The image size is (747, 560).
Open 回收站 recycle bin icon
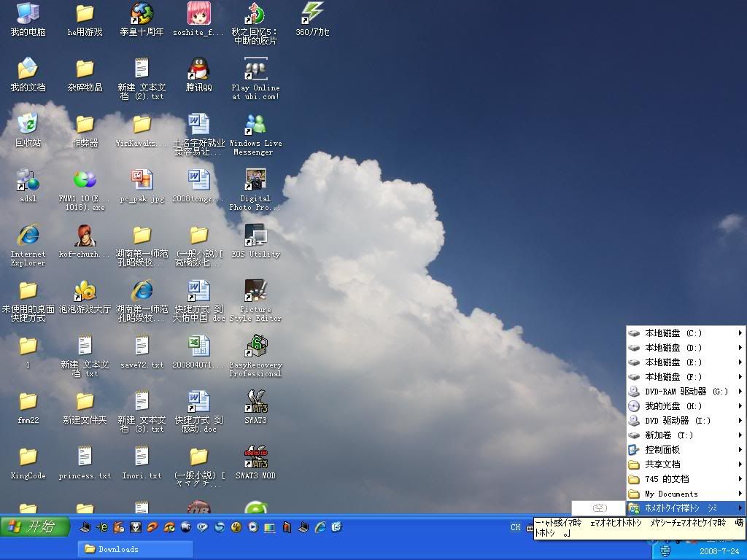pyautogui.click(x=28, y=127)
